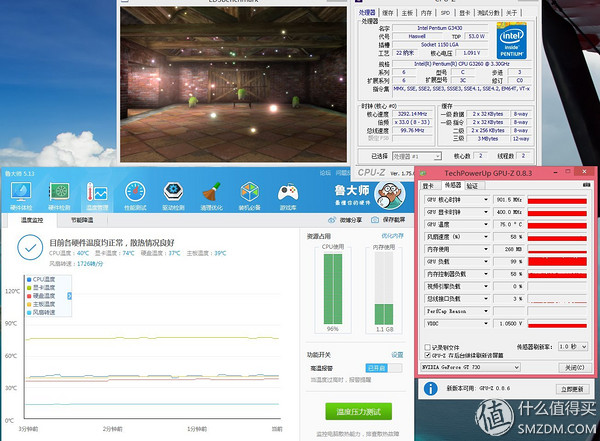Open CPU-Z processor selection dropdown
600x441 pixels.
(x=417, y=156)
